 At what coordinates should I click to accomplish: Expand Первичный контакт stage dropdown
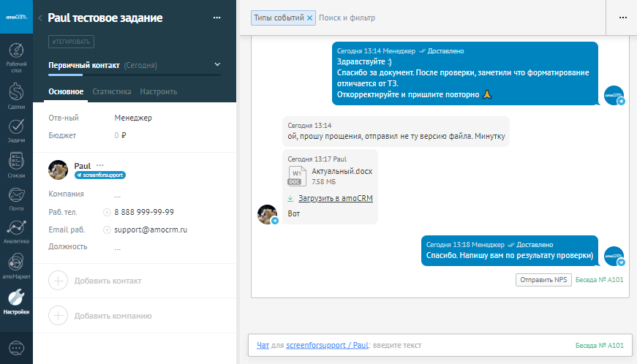tap(217, 65)
